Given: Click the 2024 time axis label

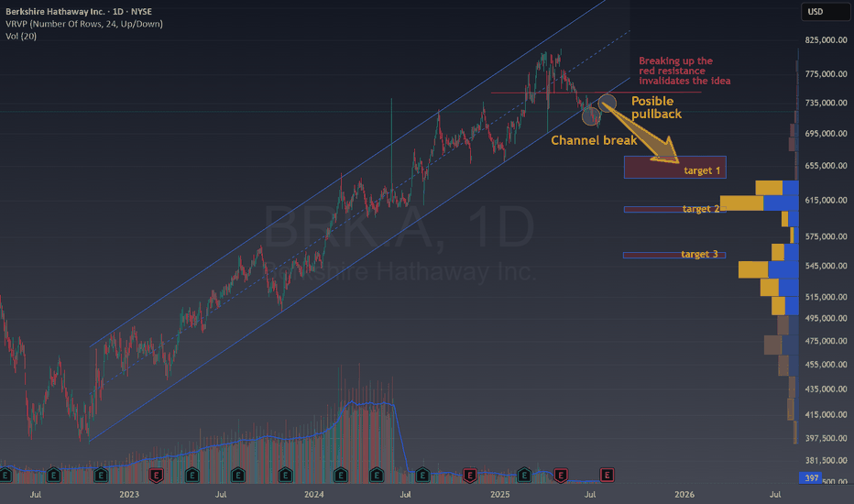Looking at the screenshot, I should point(313,494).
